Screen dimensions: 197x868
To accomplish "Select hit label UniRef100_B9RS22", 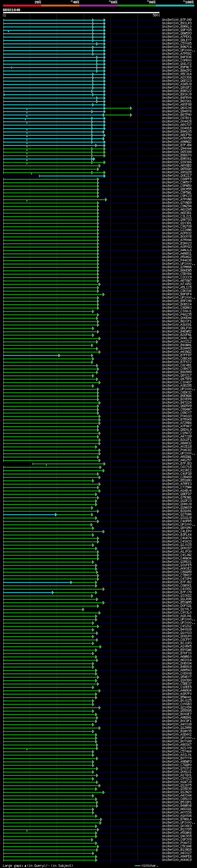I will (177, 91).
